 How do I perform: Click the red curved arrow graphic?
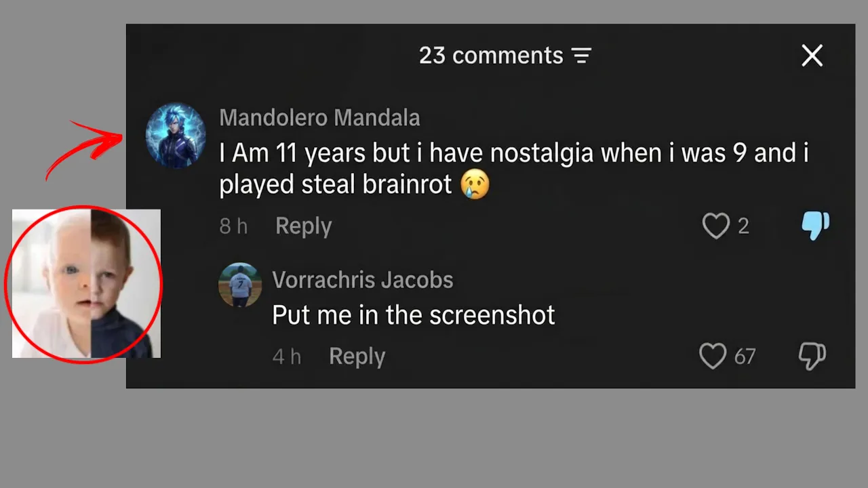[83, 149]
